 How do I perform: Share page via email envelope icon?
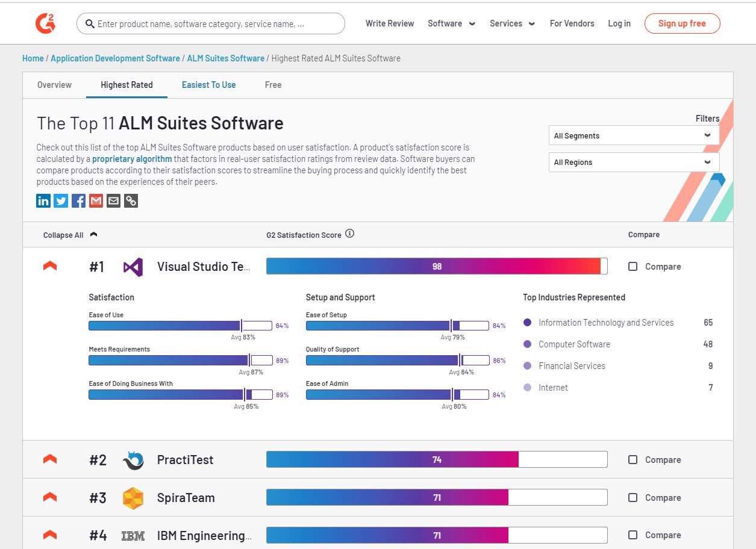tap(113, 201)
